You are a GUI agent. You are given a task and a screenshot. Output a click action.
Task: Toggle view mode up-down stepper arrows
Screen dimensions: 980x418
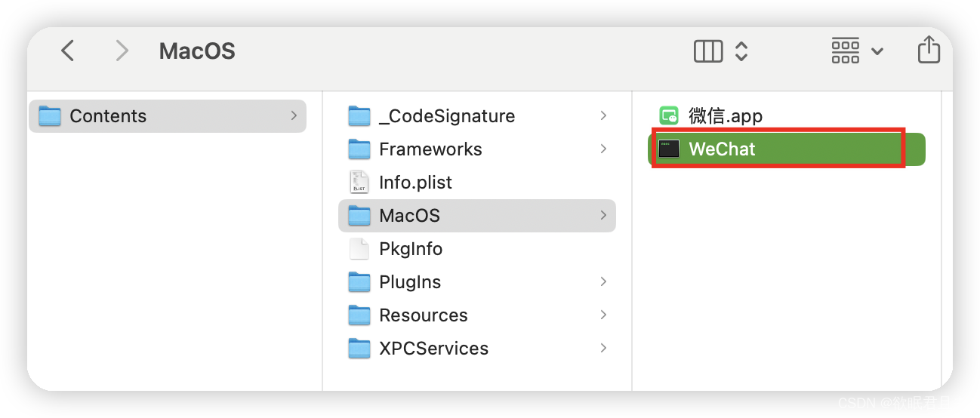(x=741, y=51)
